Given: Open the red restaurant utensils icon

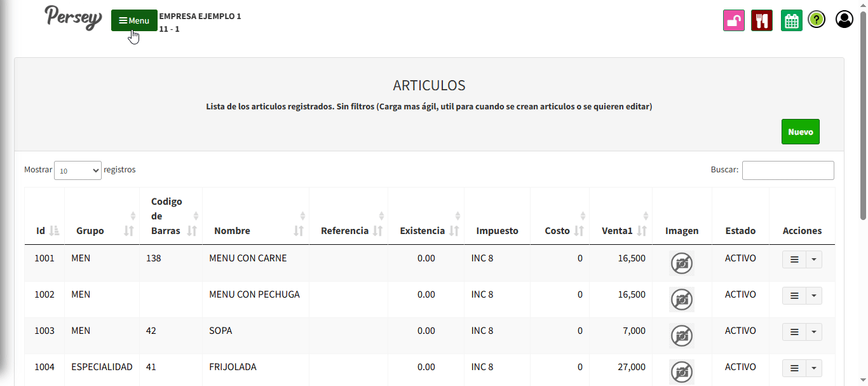Looking at the screenshot, I should (x=761, y=20).
